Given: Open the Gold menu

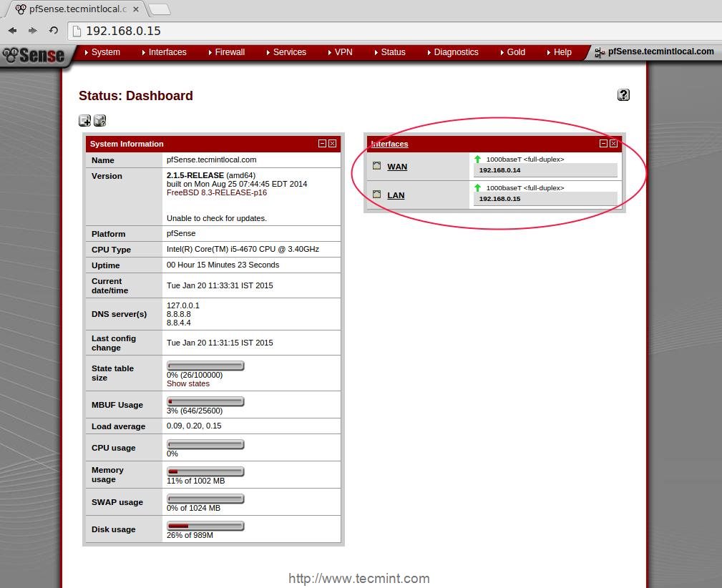Looking at the screenshot, I should point(513,52).
